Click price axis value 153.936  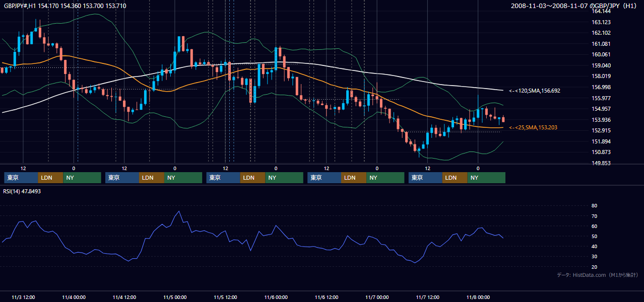tap(601, 120)
